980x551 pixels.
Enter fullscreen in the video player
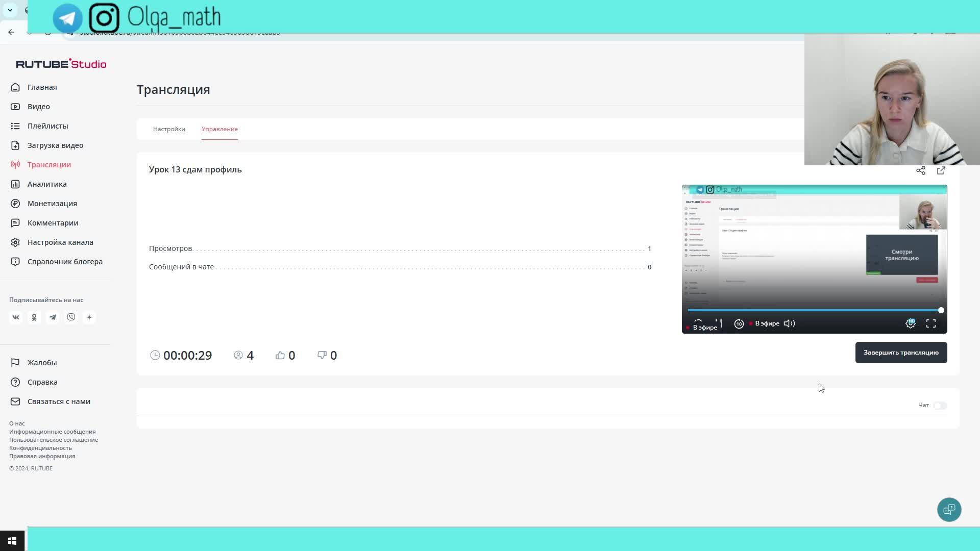point(931,323)
